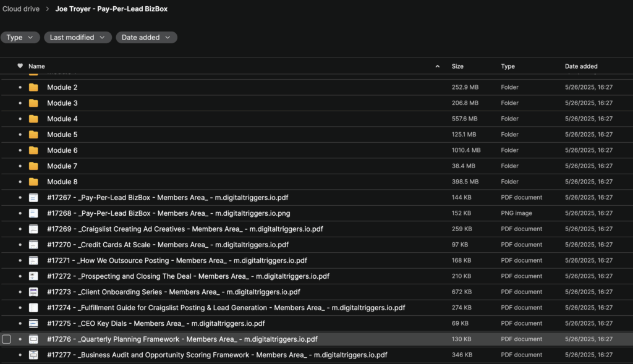
Task: Click the 346 KB size value
Action: click(x=462, y=355)
